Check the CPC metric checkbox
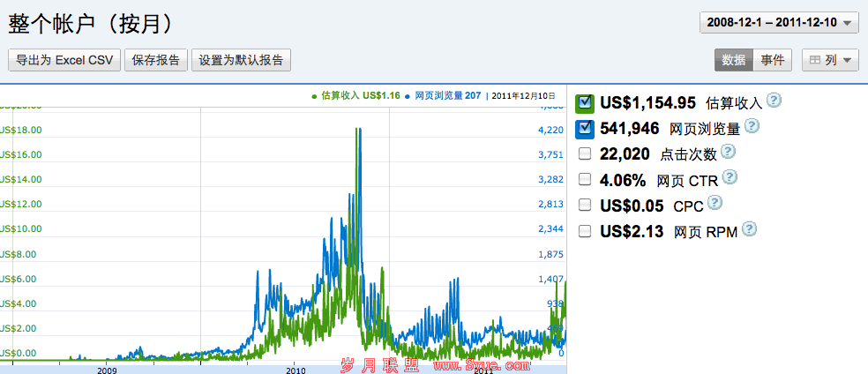This screenshot has height=374, width=868. click(x=584, y=206)
